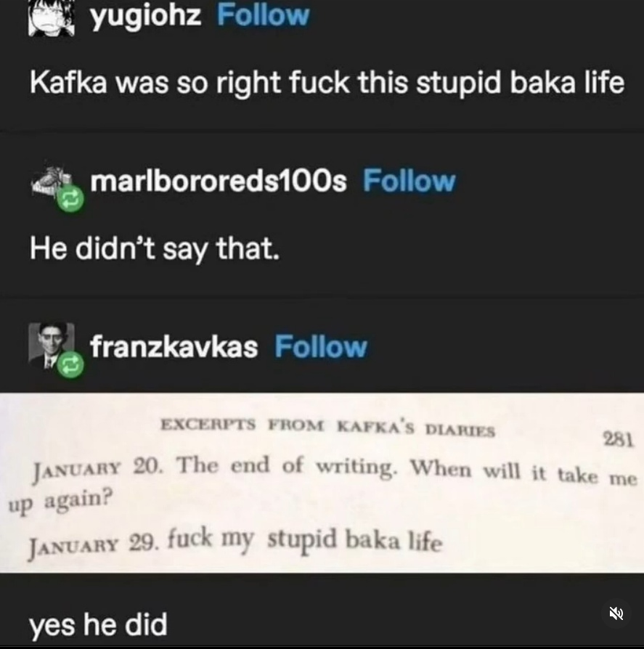Click the green reblog badge on marlbororeds100s avatar

pos(70,200)
